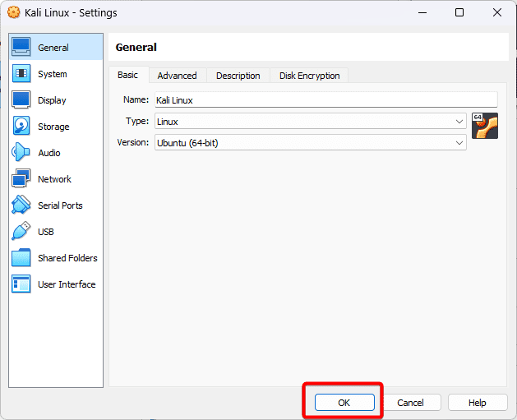Go to the Shared Folders section label
This screenshot has height=420, width=517.
click(67, 258)
